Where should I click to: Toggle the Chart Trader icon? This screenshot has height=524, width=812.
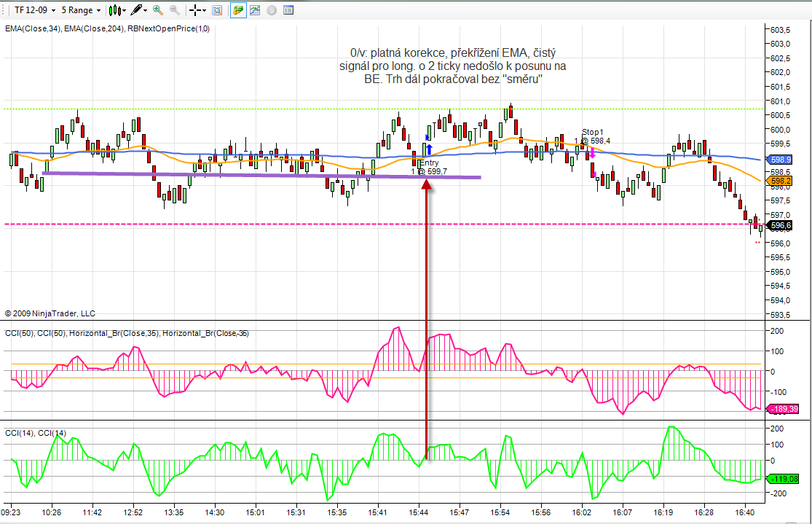pyautogui.click(x=238, y=10)
